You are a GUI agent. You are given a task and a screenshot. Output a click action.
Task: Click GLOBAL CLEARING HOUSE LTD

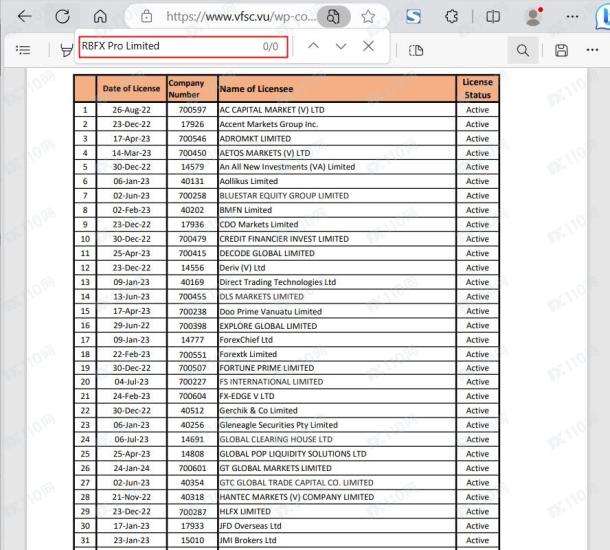pos(276,440)
